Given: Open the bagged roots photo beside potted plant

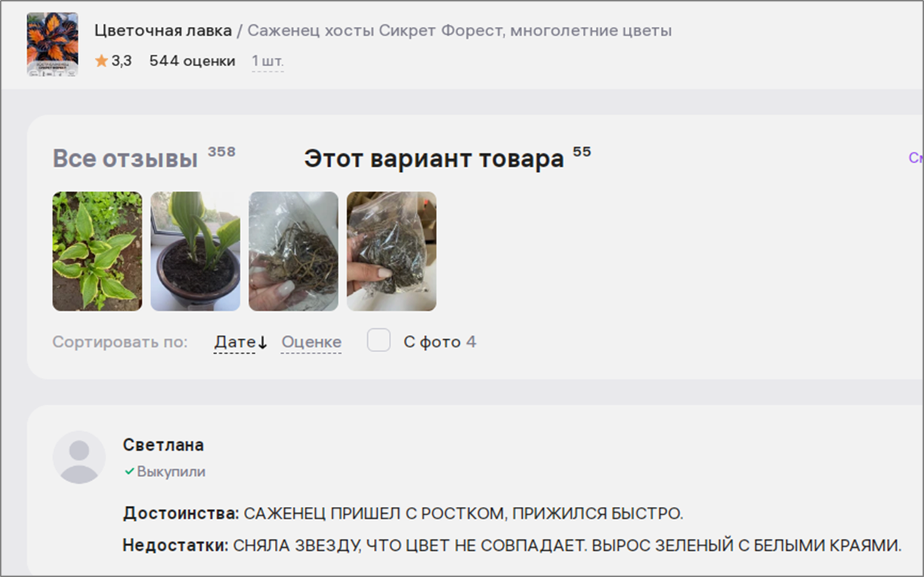Looking at the screenshot, I should (x=293, y=251).
